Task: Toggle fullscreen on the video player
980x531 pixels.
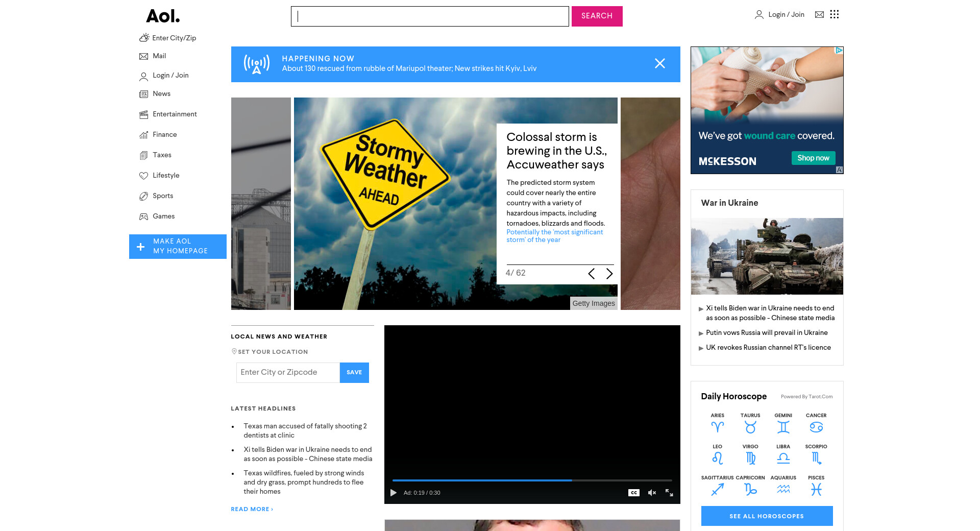Action: click(x=669, y=493)
